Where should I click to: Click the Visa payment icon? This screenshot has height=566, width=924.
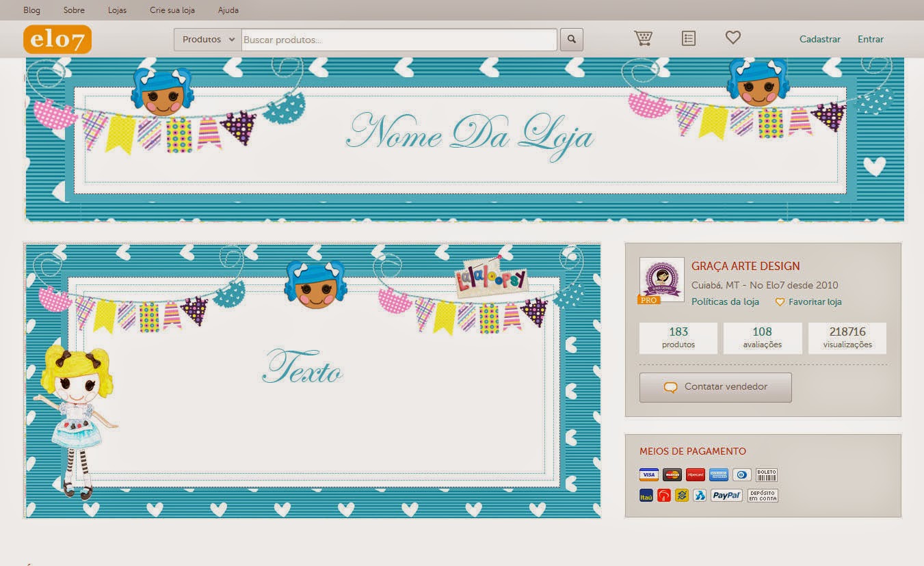649,474
